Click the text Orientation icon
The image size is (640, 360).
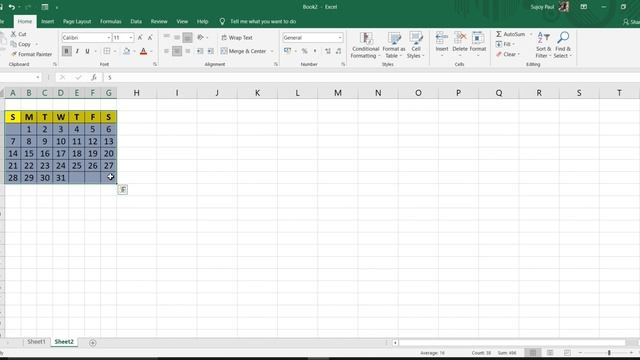[x=200, y=38]
